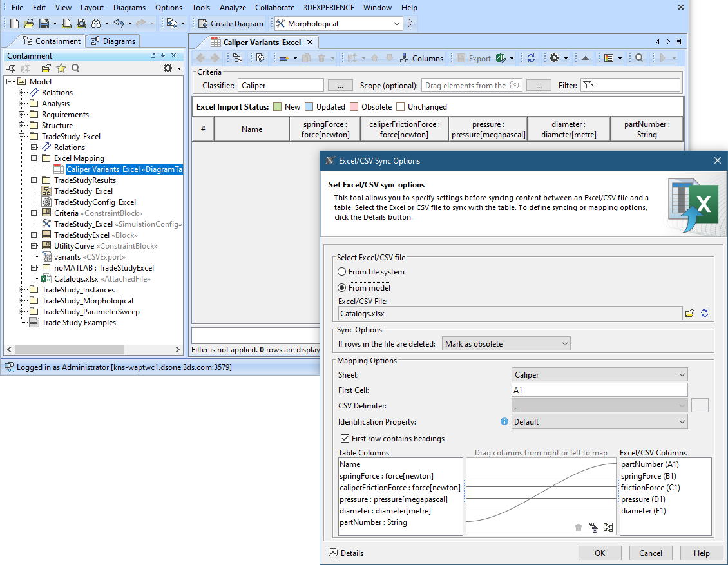Click the First Cell input field

tap(599, 390)
